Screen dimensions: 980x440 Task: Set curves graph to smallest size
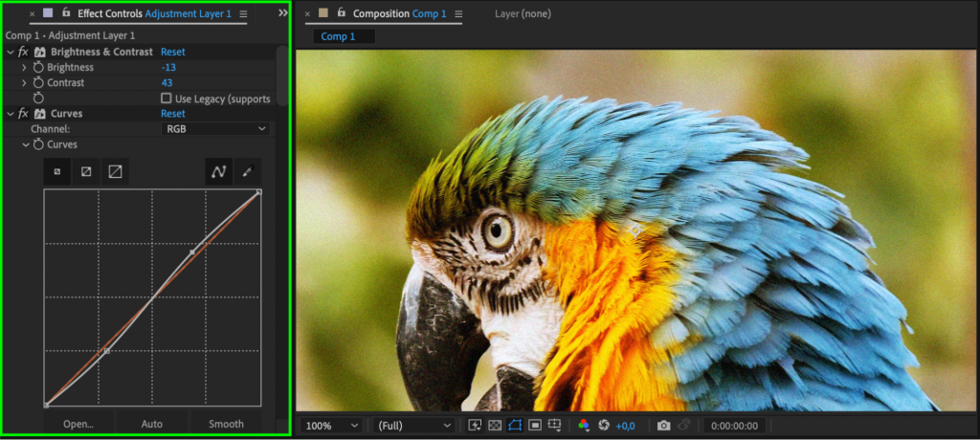tap(56, 172)
